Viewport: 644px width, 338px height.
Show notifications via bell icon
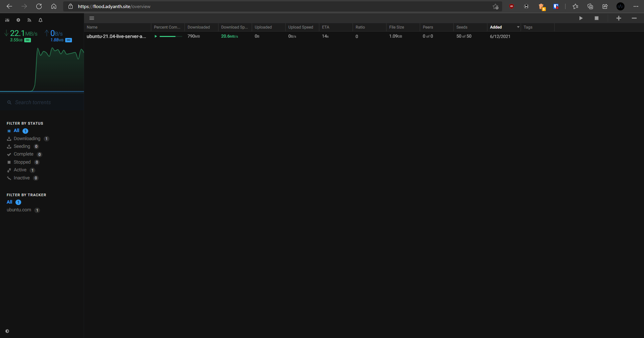[40, 20]
